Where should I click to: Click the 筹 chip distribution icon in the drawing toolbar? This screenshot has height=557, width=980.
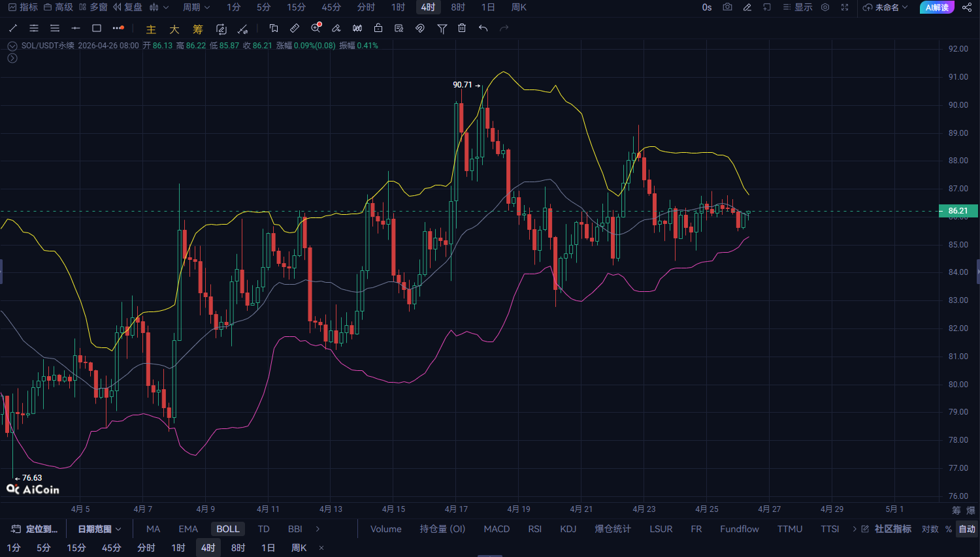[198, 29]
